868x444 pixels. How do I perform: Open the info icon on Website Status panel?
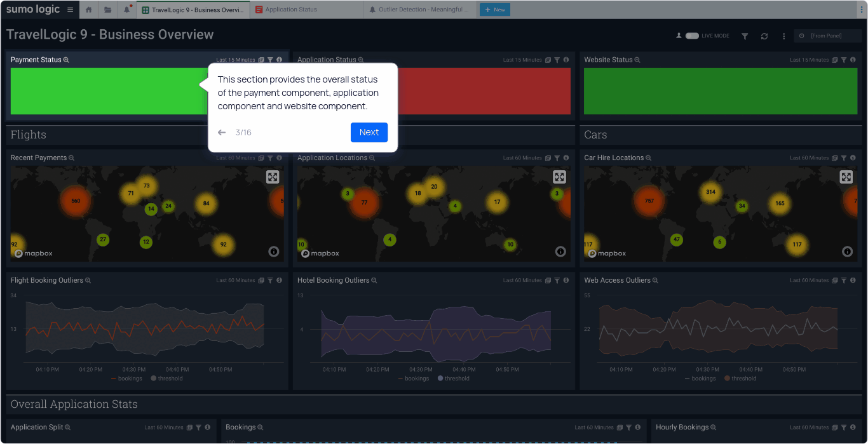click(853, 60)
